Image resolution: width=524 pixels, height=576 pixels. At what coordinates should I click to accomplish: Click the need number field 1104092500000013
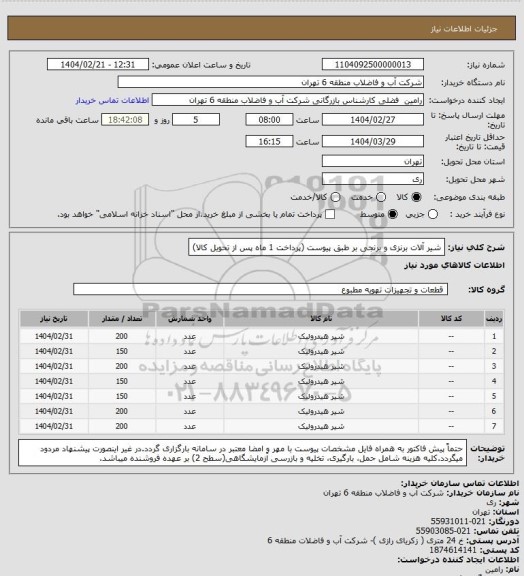[x=373, y=64]
